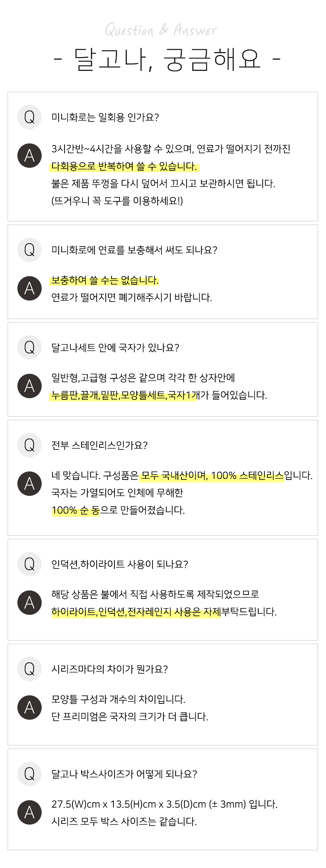Click the Q icon beside '달고나세트 안에 국자가 있나요?'
This screenshot has height=868, width=326.
tap(29, 348)
